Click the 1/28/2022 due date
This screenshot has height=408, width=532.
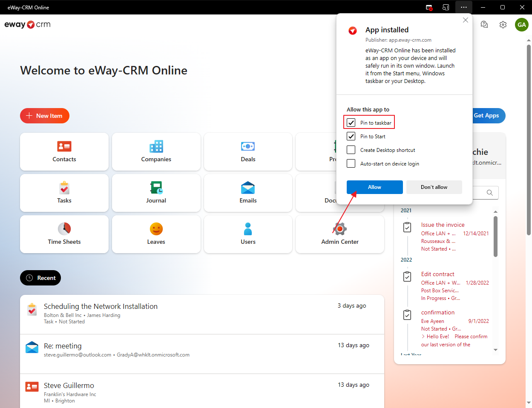pyautogui.click(x=477, y=283)
